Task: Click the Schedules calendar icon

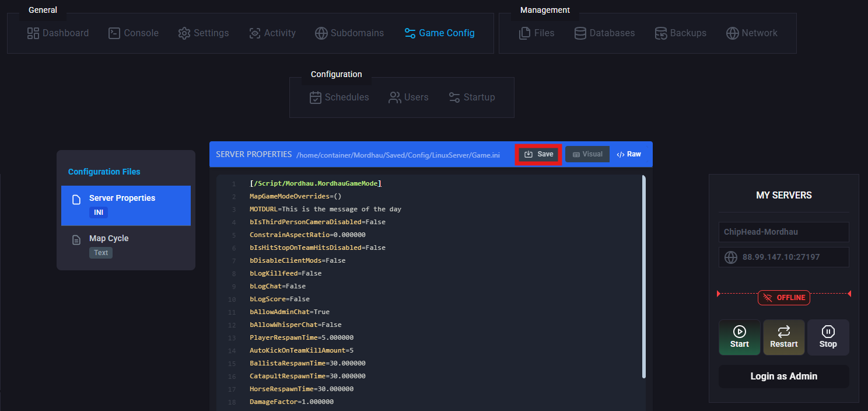Action: [316, 97]
